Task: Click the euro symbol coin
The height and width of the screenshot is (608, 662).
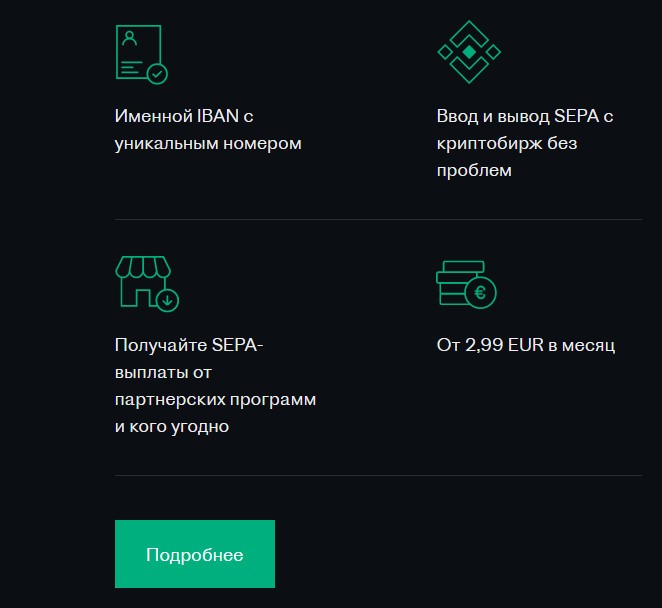Action: tap(481, 293)
